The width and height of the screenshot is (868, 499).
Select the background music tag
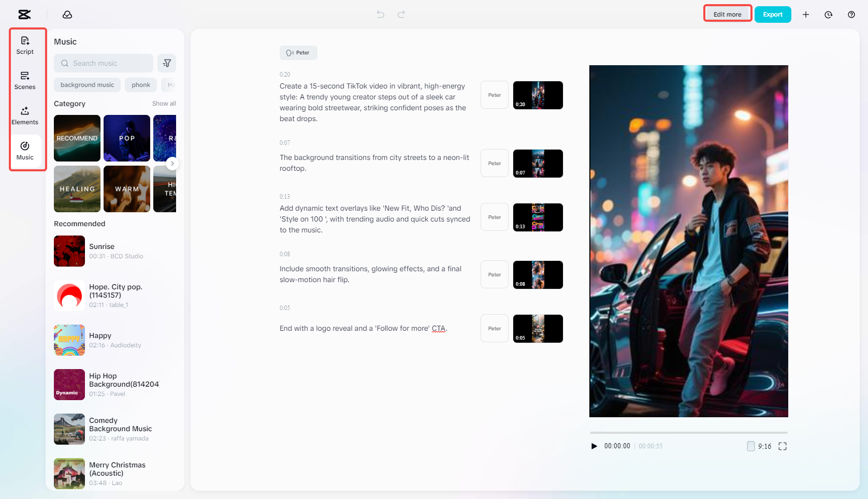[87, 84]
